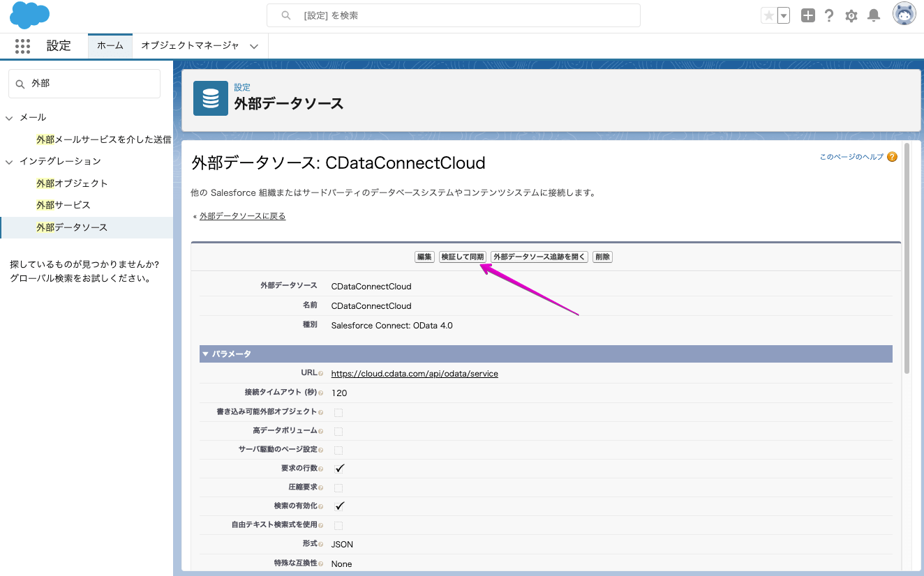The height and width of the screenshot is (576, 924).
Task: Click the 特殊な互換性 value None
Action: [x=342, y=564]
